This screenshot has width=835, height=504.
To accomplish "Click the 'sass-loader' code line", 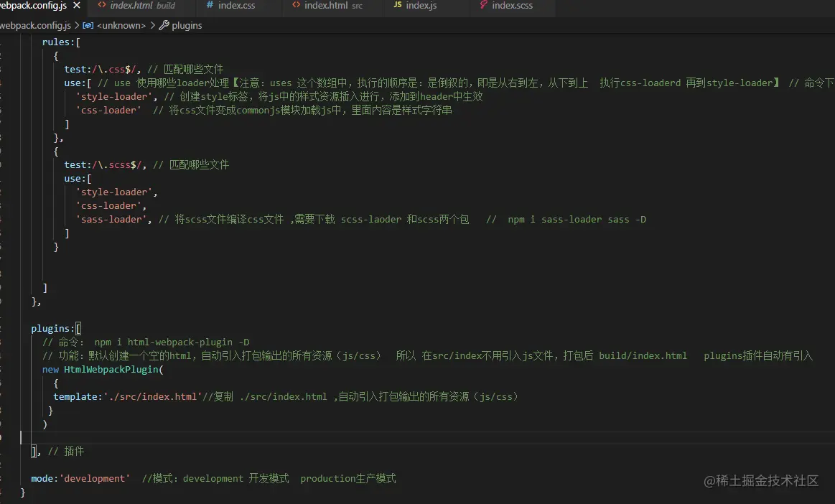I will click(x=360, y=220).
